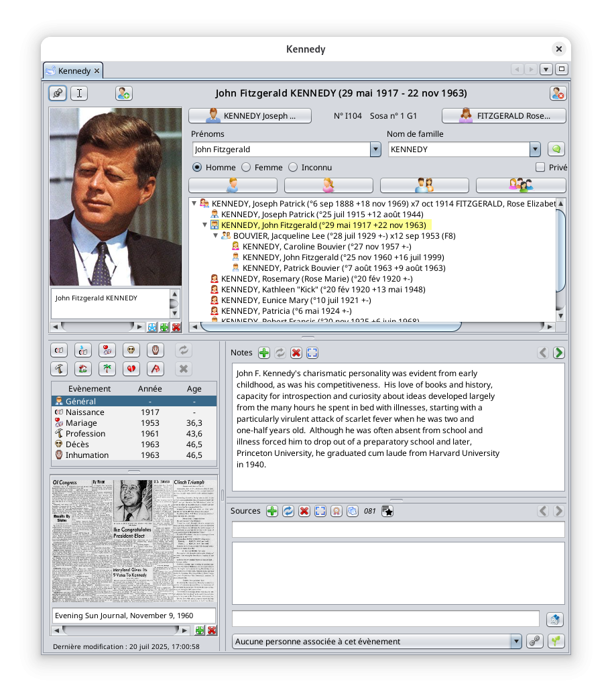Click the coffin burial event button
612x700 pixels.
(156, 351)
